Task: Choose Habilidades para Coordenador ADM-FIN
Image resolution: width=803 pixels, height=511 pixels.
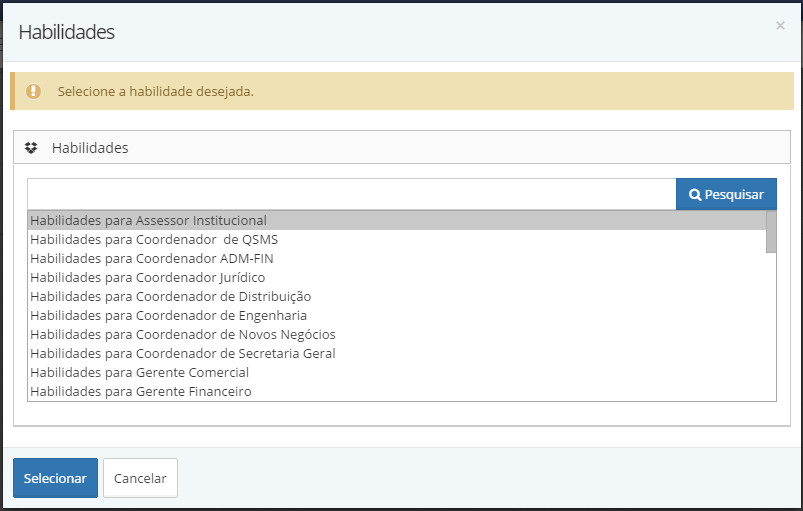Action: pos(397,258)
